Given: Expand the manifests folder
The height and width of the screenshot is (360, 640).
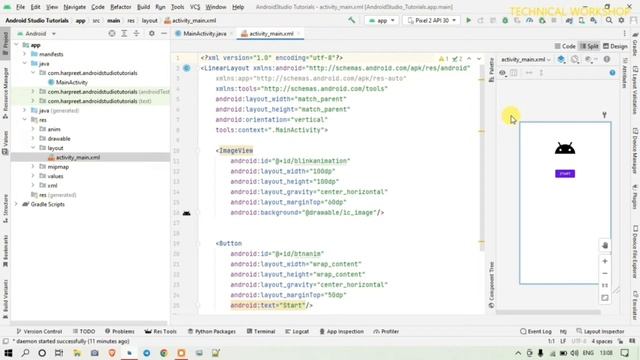Looking at the screenshot, I should 24,54.
